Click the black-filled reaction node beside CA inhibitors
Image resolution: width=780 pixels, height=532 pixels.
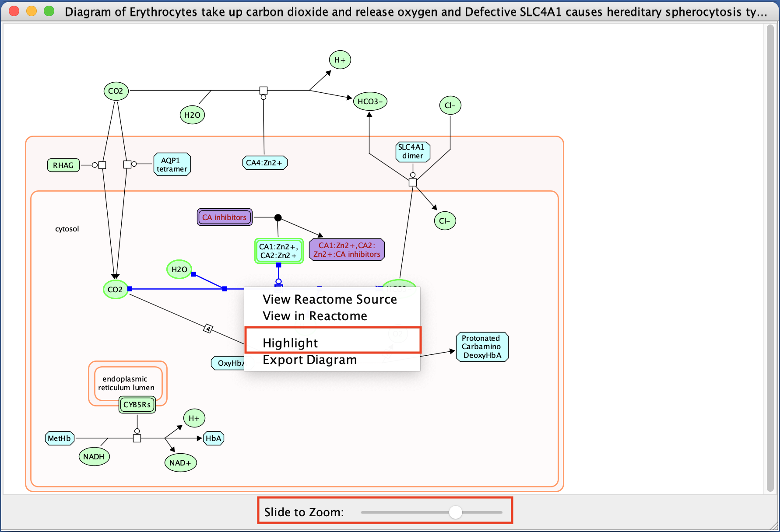278,217
